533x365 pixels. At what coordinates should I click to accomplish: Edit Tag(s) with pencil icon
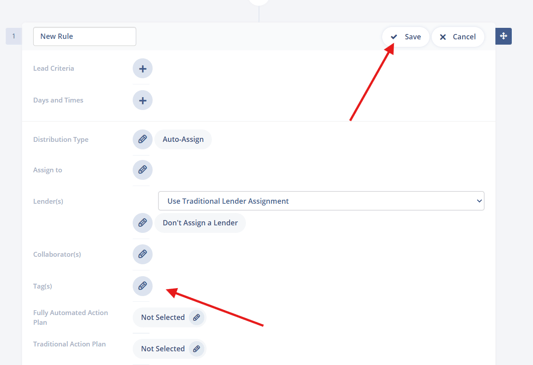pos(142,286)
